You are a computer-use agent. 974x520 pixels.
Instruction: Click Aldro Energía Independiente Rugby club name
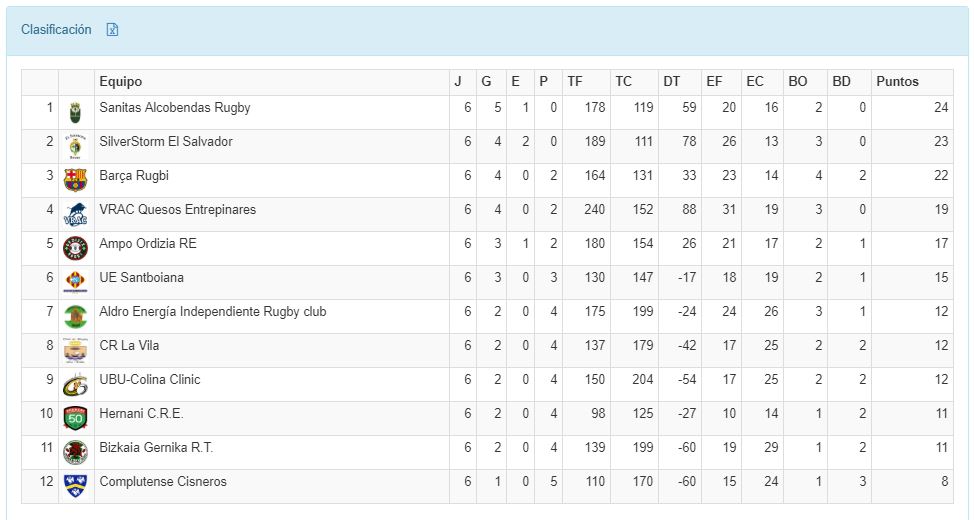click(212, 312)
